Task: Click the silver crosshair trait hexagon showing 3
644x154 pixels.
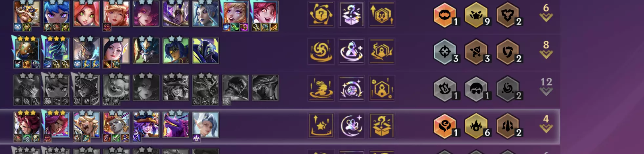Action: coord(445,52)
